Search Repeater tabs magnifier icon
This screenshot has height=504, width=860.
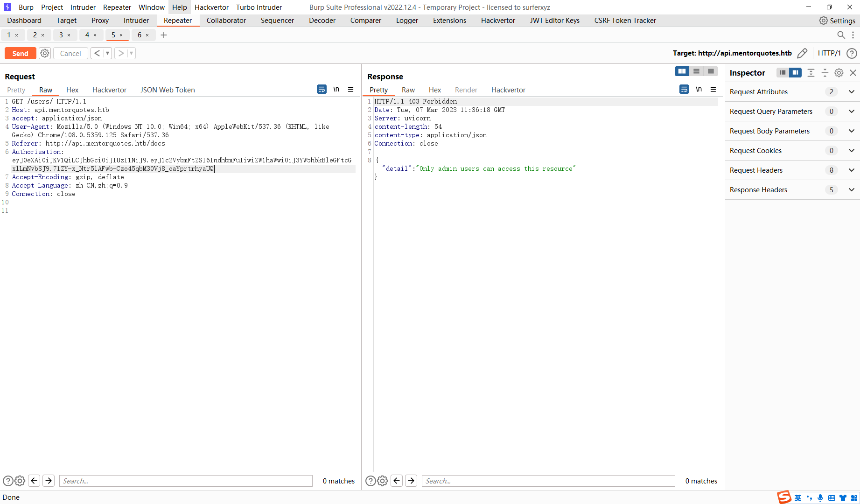click(x=841, y=35)
